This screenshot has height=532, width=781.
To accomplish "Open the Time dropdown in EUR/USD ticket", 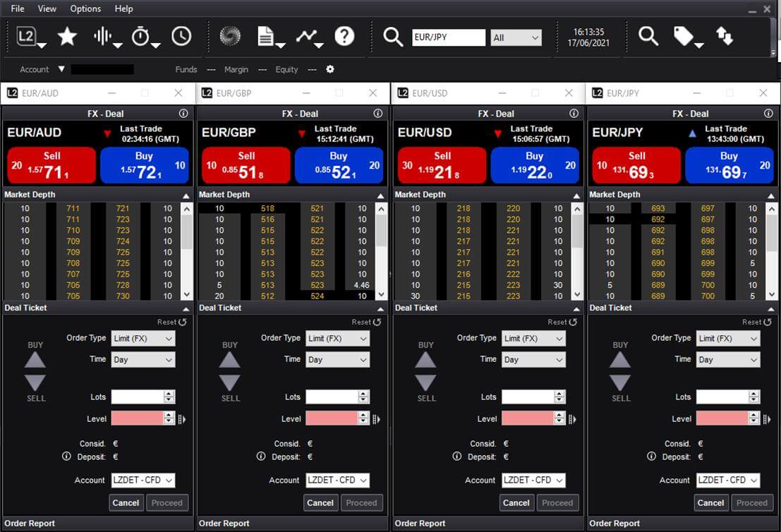I will 534,360.
